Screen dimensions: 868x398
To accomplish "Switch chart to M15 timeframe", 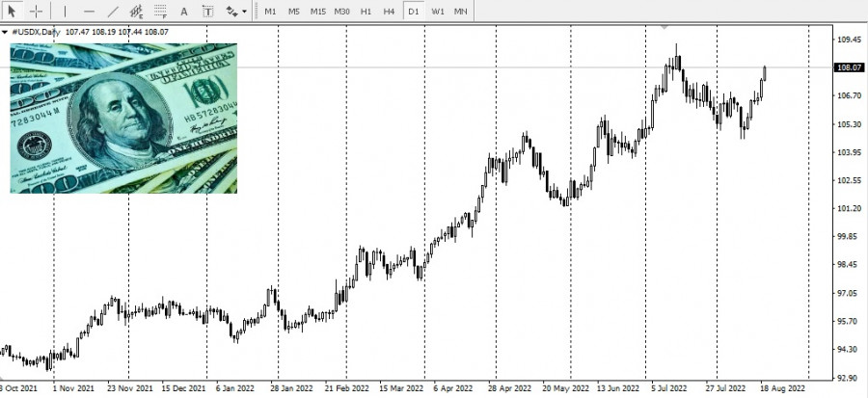I will point(317,11).
